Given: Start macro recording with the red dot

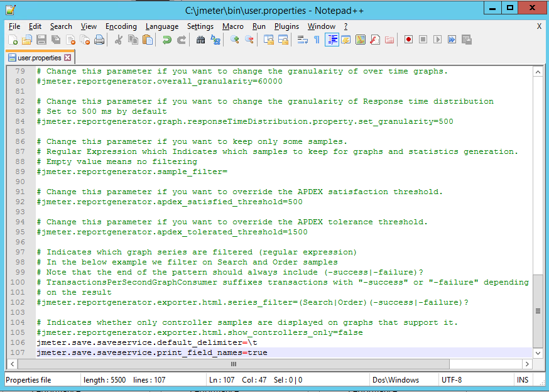Looking at the screenshot, I should tap(408, 40).
